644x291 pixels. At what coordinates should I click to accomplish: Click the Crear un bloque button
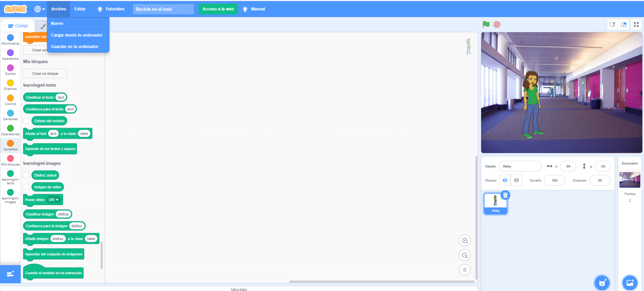45,74
